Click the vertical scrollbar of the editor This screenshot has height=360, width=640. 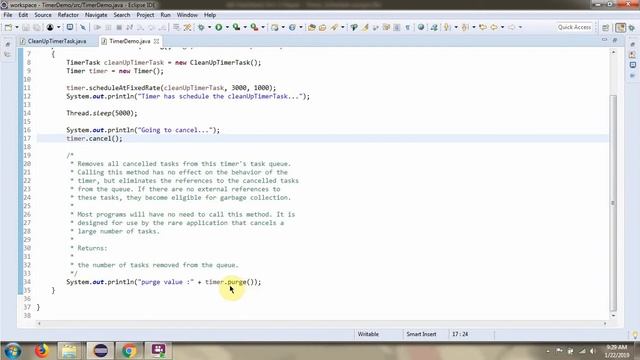point(613,202)
